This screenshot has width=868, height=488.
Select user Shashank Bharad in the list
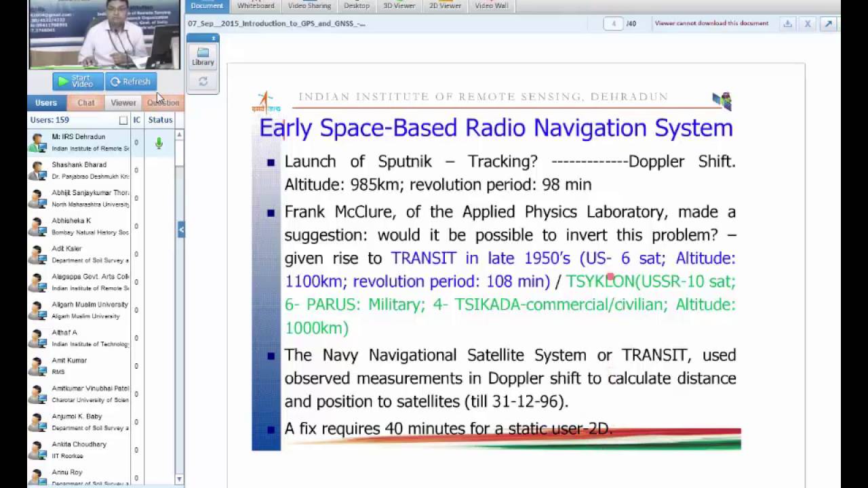click(x=101, y=171)
